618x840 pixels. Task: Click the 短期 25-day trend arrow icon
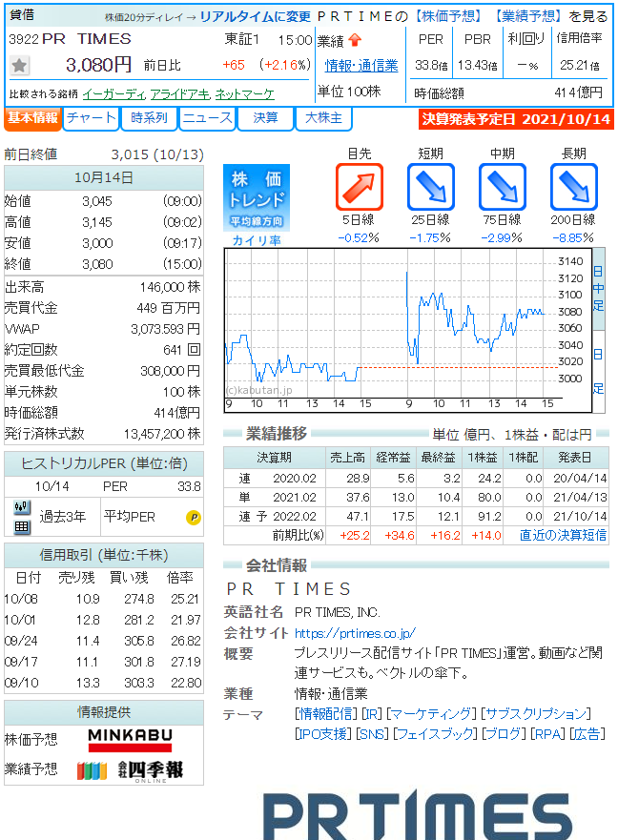click(x=430, y=187)
